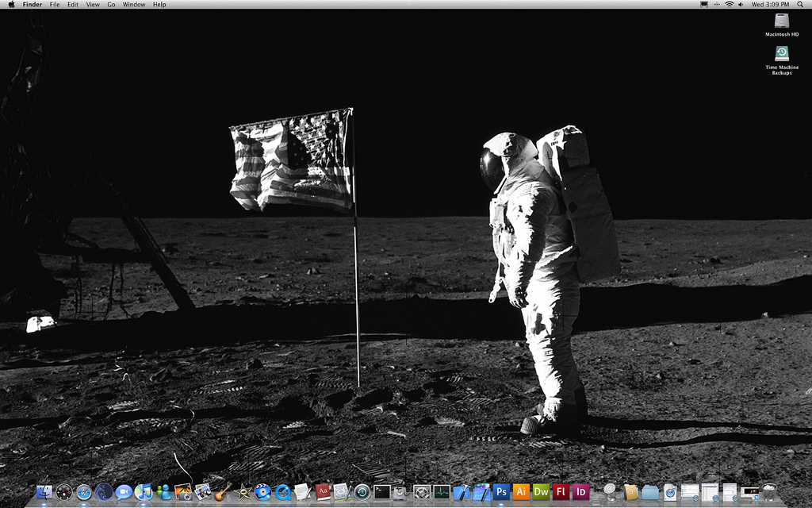This screenshot has height=508, width=812.
Task: Open GarageBand guitar icon in Dock
Action: 224,492
